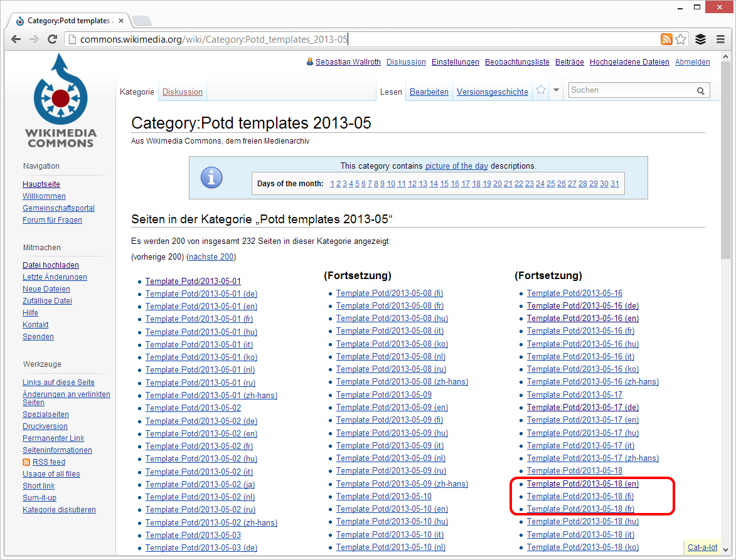Screen dimensions: 736x560
Task: Open the Versionsgeschichte tab
Action: tap(492, 92)
